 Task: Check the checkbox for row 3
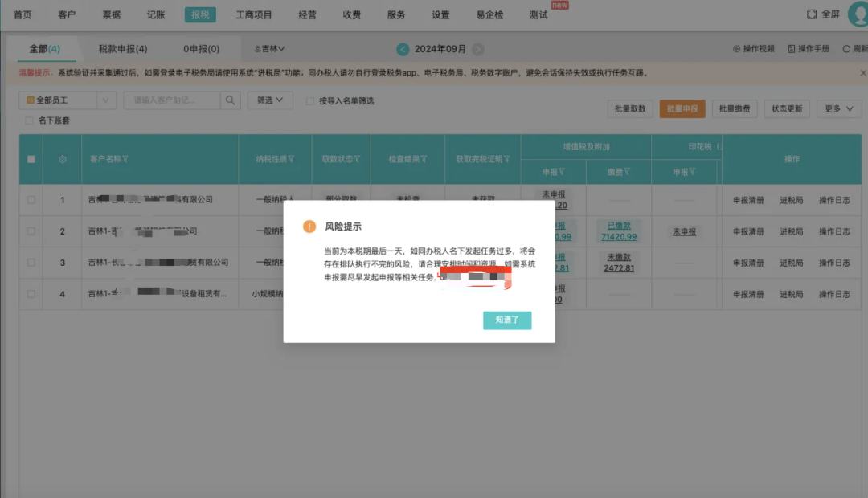point(31,263)
